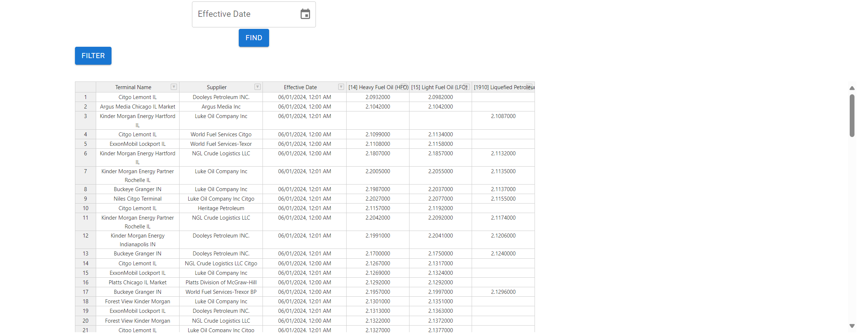The image size is (868, 334).
Task: Click Buckeye Granger IN in row 8
Action: [x=137, y=189]
